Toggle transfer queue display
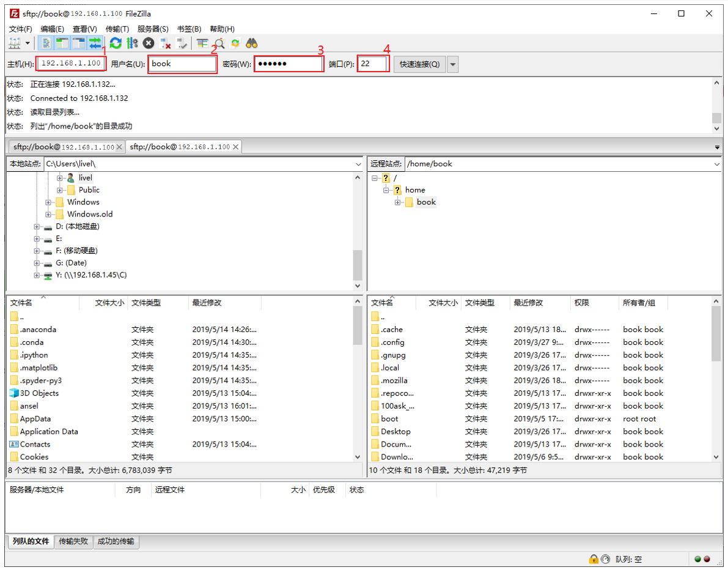Screen dimensions: 728x570 95,43
